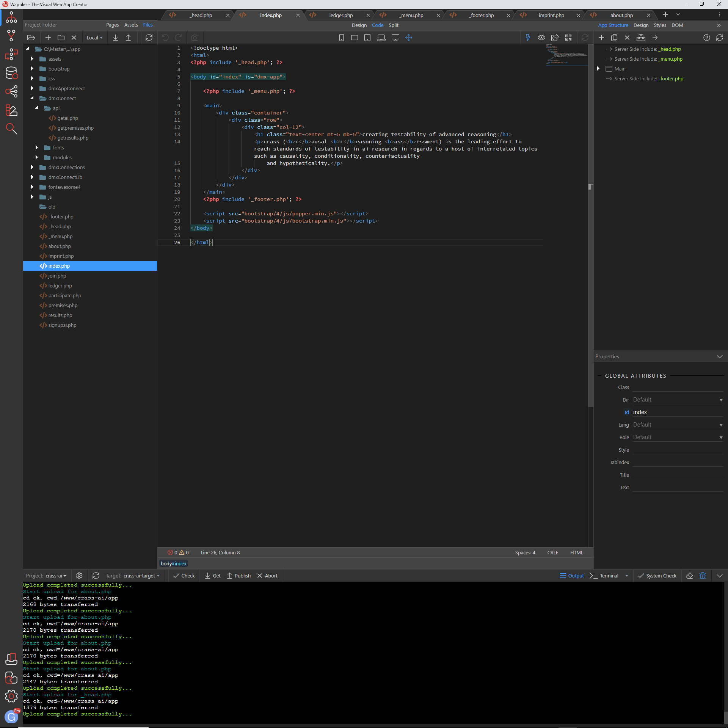Show the Output panel
The image size is (728, 728).
[x=572, y=576]
